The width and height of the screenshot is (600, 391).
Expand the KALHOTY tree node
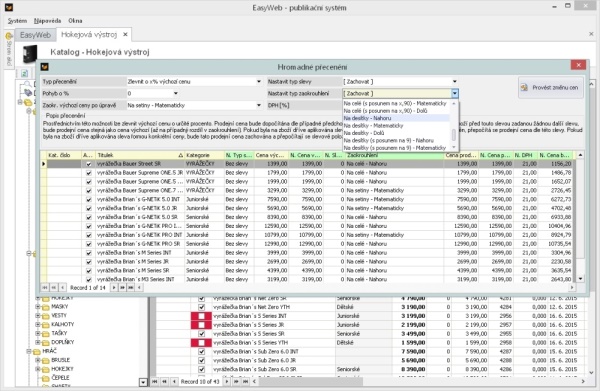pos(38,324)
